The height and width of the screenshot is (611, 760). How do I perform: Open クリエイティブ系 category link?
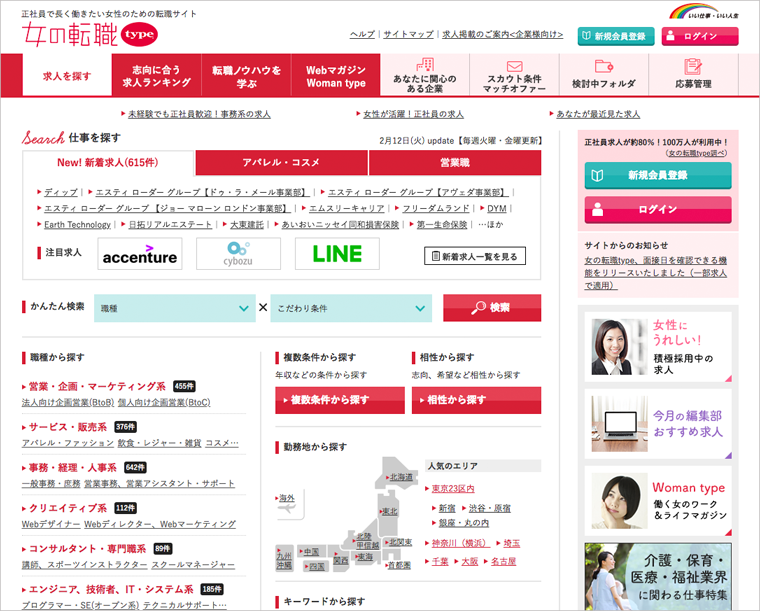point(67,508)
